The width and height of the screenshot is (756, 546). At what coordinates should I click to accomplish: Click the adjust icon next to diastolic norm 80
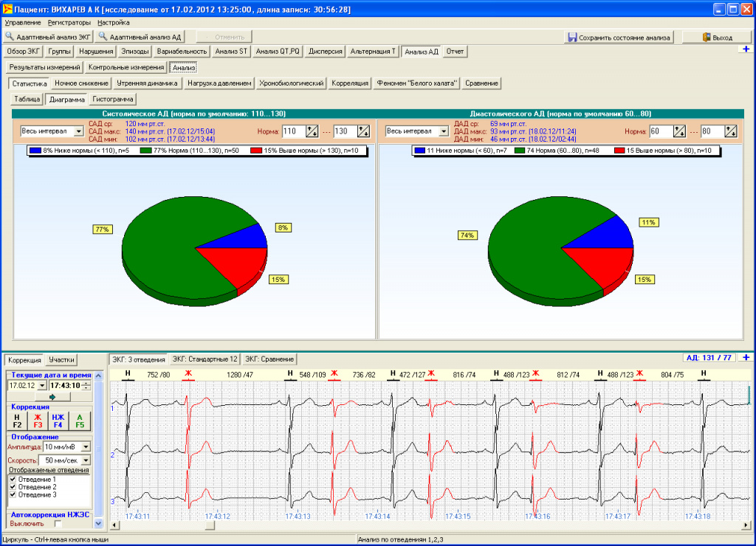click(731, 131)
